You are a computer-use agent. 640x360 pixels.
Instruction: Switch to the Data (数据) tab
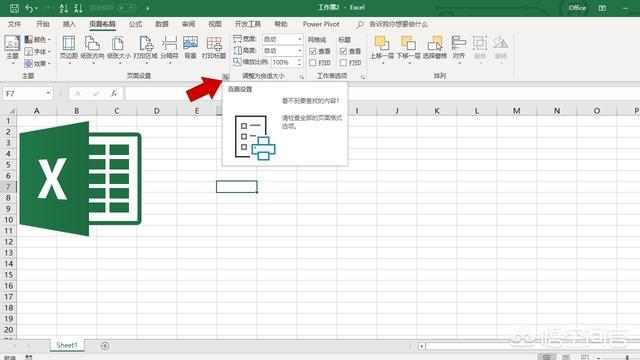coord(162,24)
